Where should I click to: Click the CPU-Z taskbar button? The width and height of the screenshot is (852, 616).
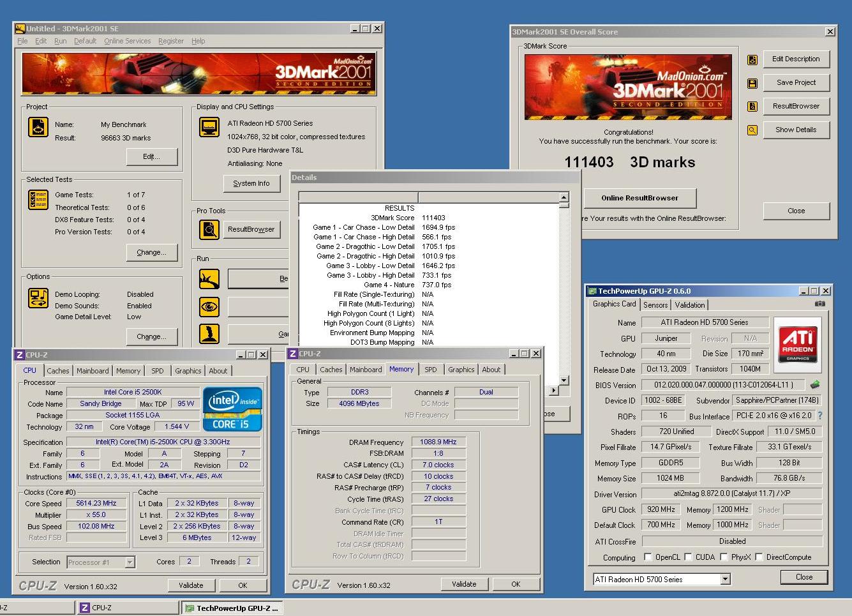tap(128, 608)
